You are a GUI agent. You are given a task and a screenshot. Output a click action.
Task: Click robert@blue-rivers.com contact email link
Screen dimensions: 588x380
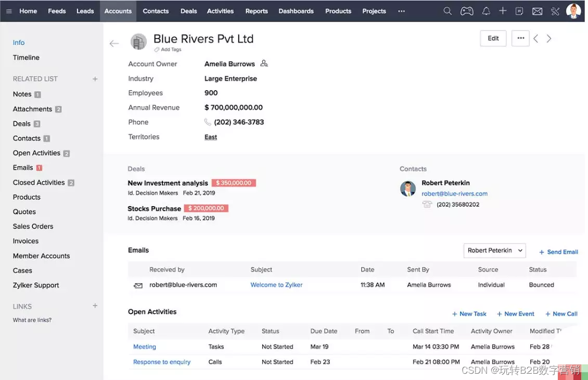454,194
